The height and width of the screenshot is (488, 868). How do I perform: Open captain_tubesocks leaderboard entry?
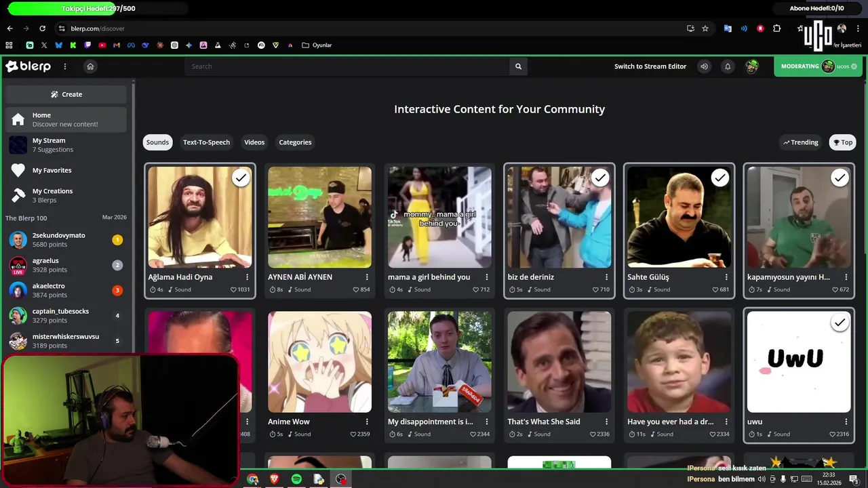[x=66, y=316]
